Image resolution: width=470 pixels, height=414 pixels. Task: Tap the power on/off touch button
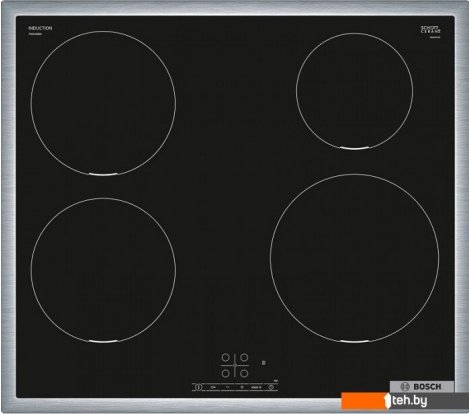coord(199,387)
